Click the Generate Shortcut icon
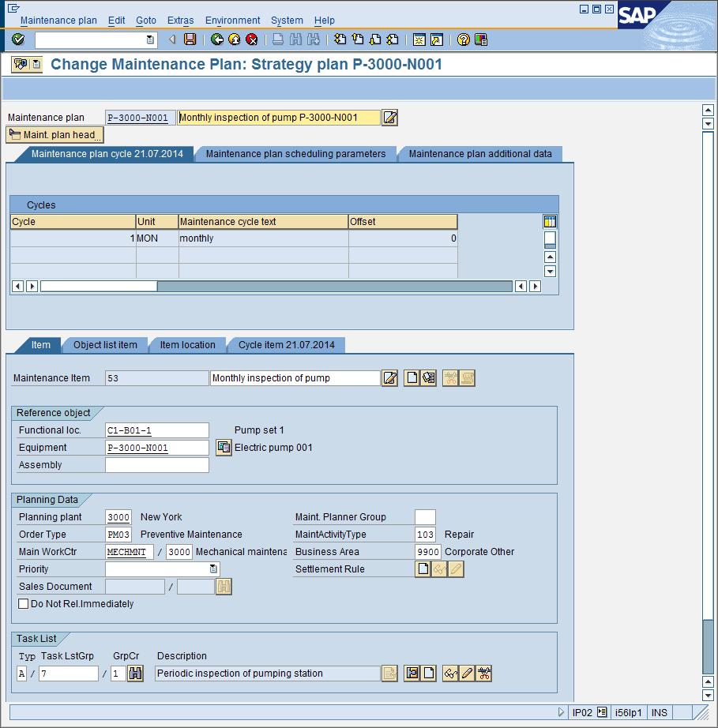The height and width of the screenshot is (728, 718). click(x=437, y=39)
